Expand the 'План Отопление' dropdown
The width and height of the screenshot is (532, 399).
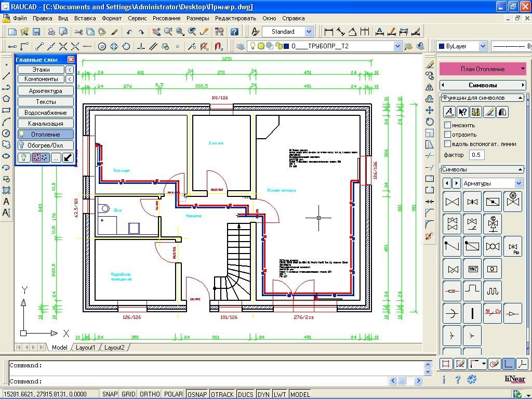[522, 69]
